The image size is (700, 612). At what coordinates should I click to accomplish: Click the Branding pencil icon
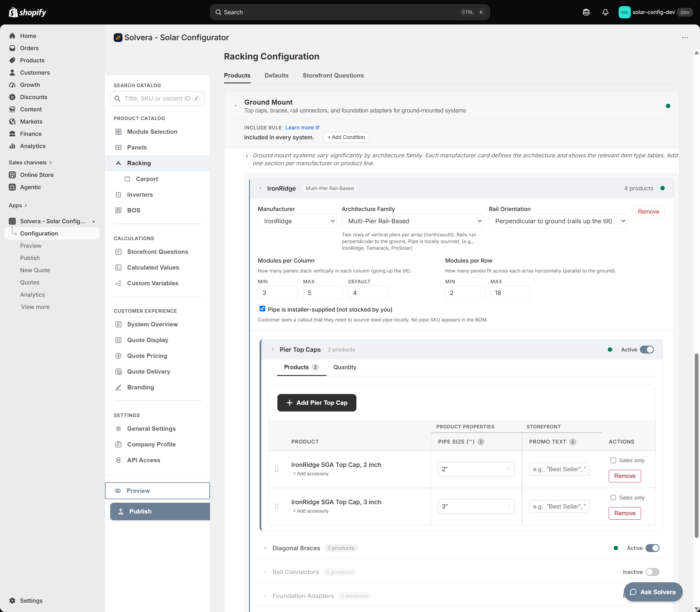[118, 387]
